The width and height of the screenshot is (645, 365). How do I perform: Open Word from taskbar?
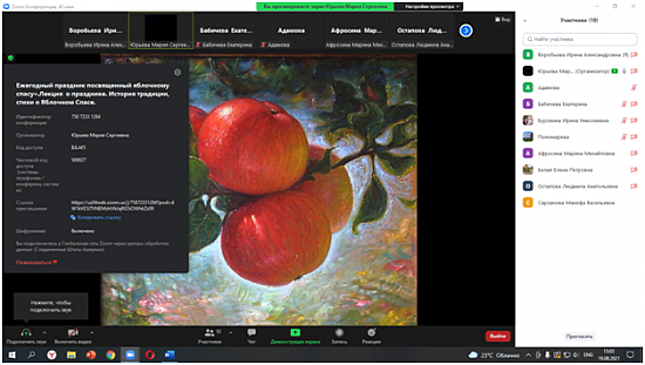coord(169,355)
